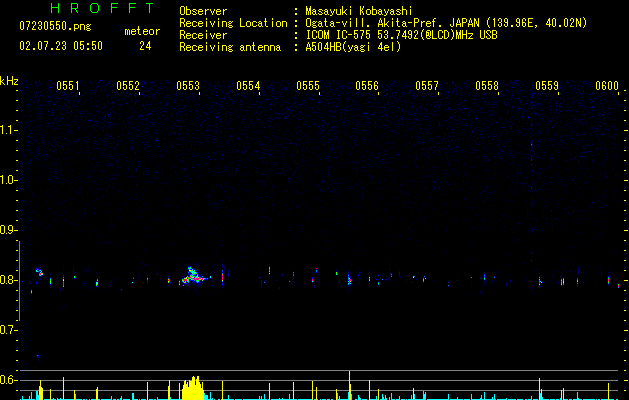The height and width of the screenshot is (400, 629).
Task: Click the Ogata-vill. Akita-Pref. JAPAN location text
Action: click(x=446, y=23)
